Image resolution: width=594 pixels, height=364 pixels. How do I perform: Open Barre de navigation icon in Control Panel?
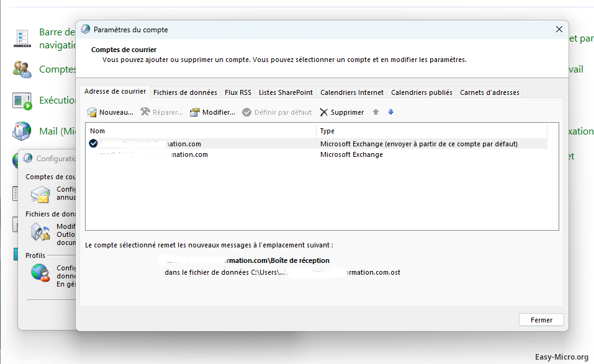[x=22, y=38]
